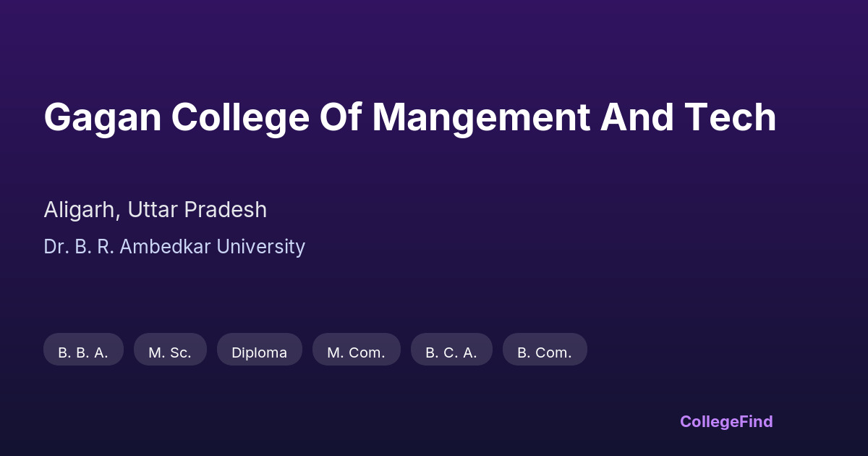Click the word College in the heading
The image size is (868, 456).
[240, 117]
